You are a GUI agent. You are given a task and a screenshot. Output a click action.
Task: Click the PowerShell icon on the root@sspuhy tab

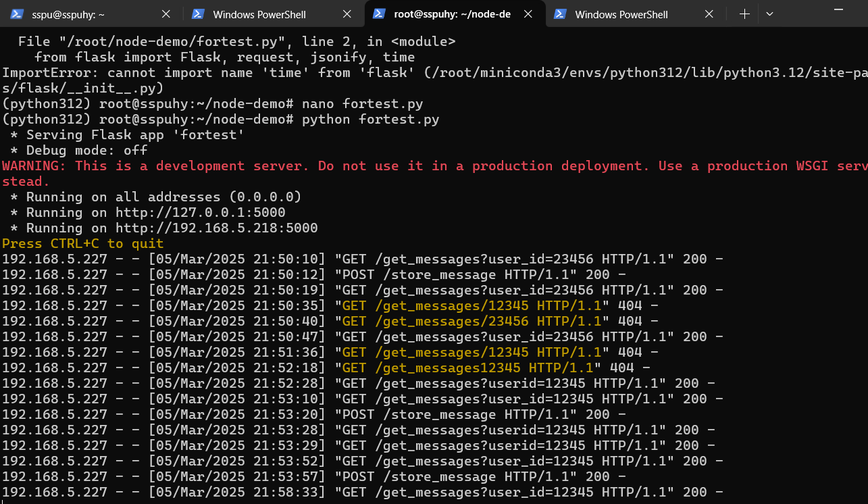point(380,14)
